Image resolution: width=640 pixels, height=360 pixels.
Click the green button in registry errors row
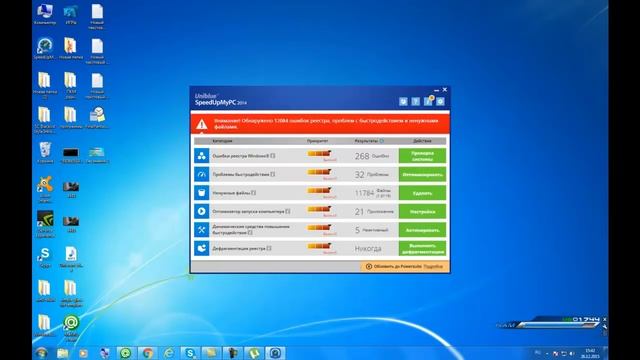click(x=422, y=156)
